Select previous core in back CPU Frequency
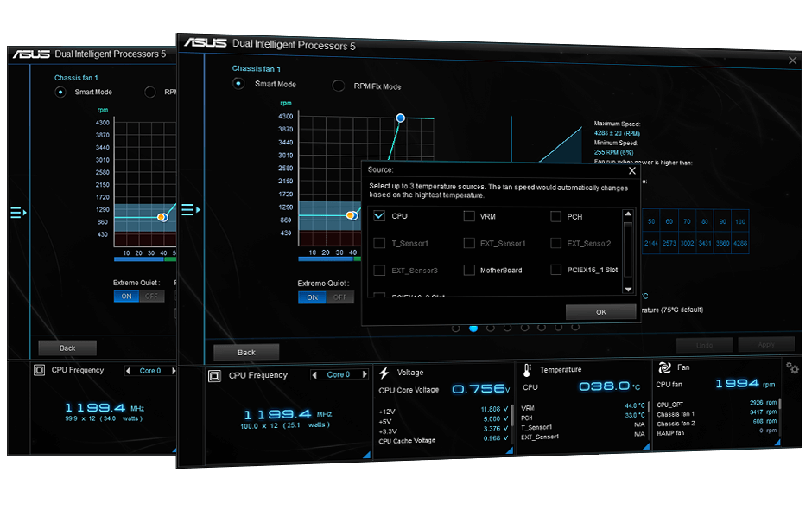 pyautogui.click(x=128, y=371)
